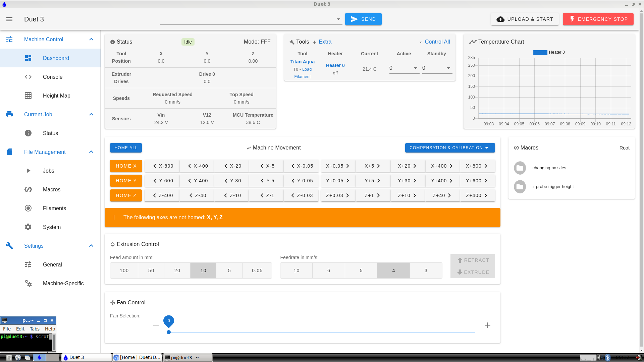Click the Temperature Chart line icon
The image size is (644, 362).
coord(473,42)
